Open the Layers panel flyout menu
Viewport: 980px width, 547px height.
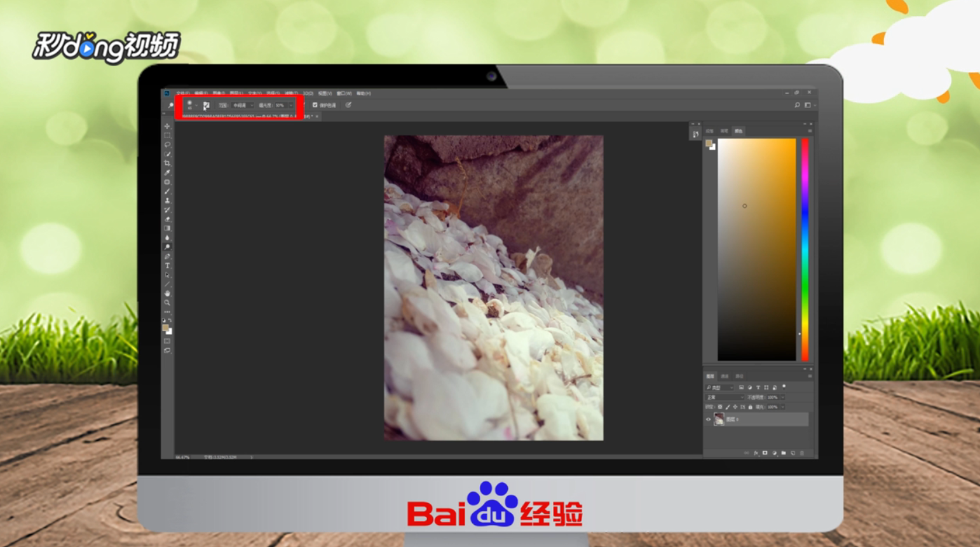point(810,377)
